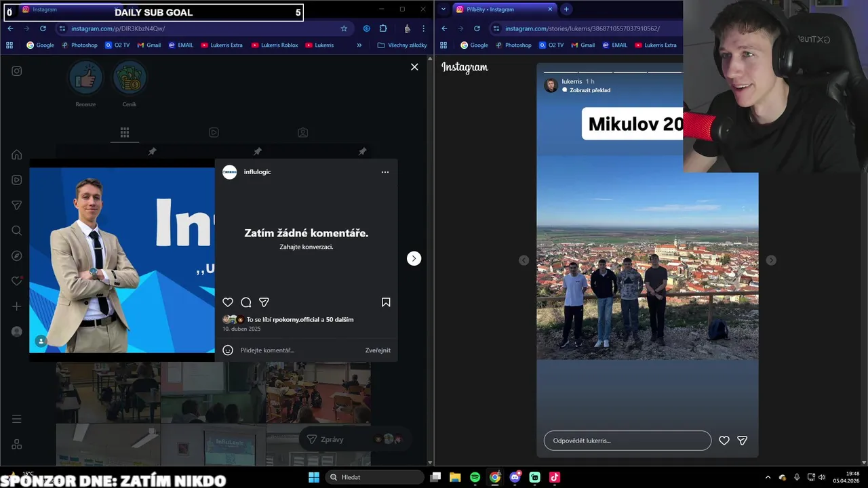Open lukerris username on the story
The height and width of the screenshot is (488, 868).
tap(572, 81)
